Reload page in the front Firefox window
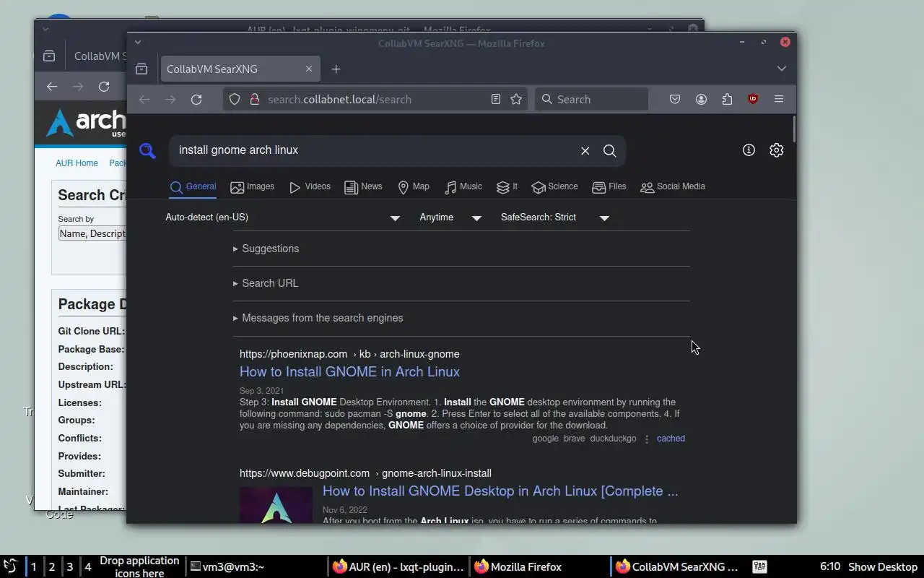 pyautogui.click(x=196, y=99)
